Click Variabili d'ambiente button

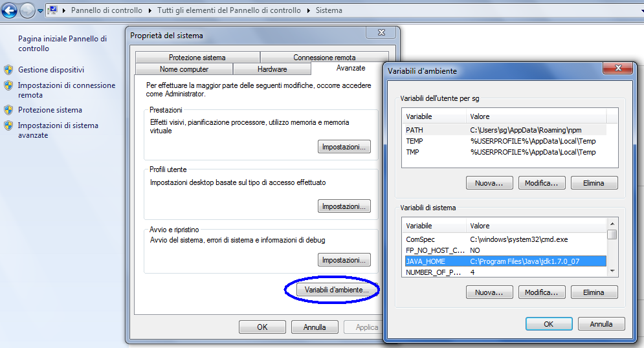(x=337, y=290)
